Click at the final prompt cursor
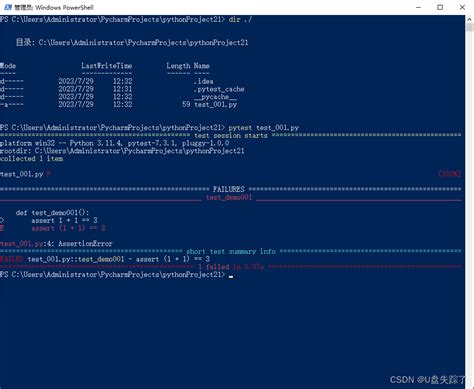Image resolution: width=474 pixels, height=389 pixels. (x=231, y=276)
